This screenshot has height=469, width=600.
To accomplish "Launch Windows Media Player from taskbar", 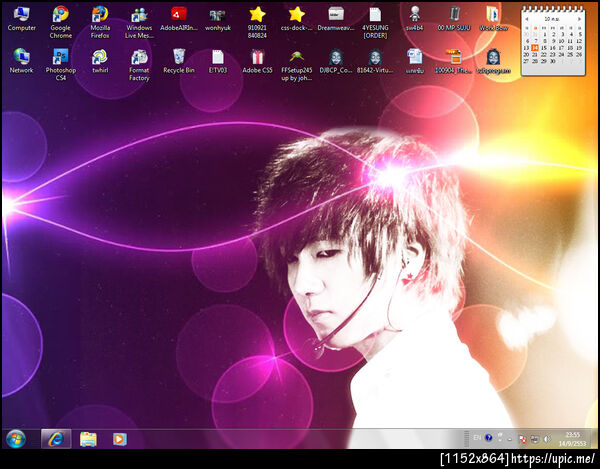I will [119, 439].
